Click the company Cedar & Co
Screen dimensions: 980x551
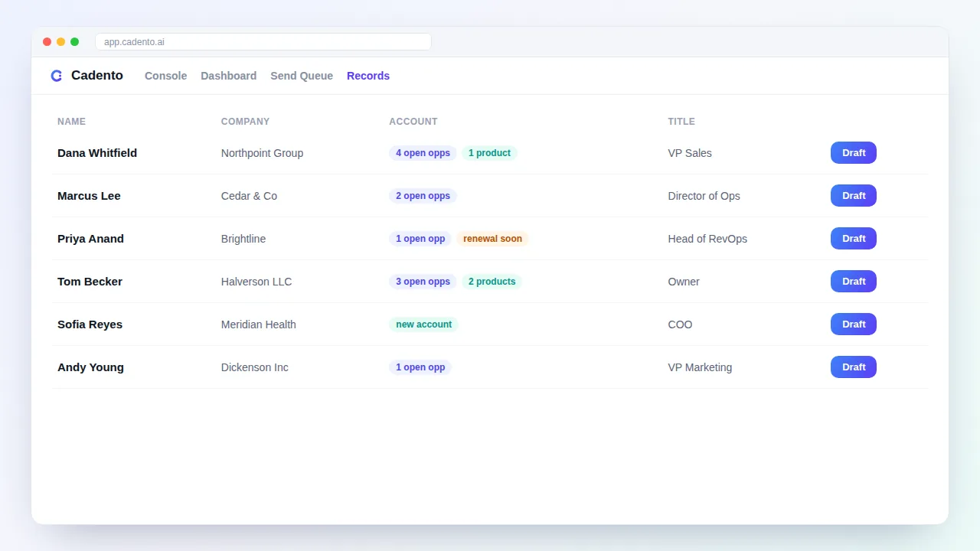249,196
